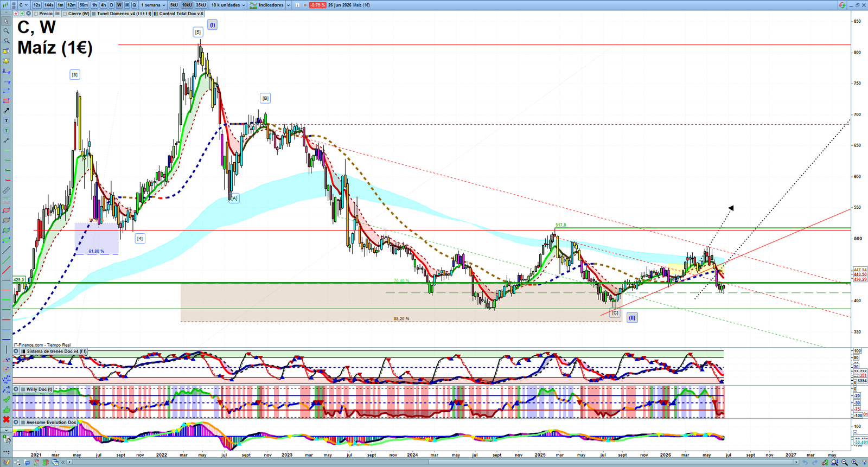
Task: Close the Willy Doc indicator panel
Action: click(16, 389)
